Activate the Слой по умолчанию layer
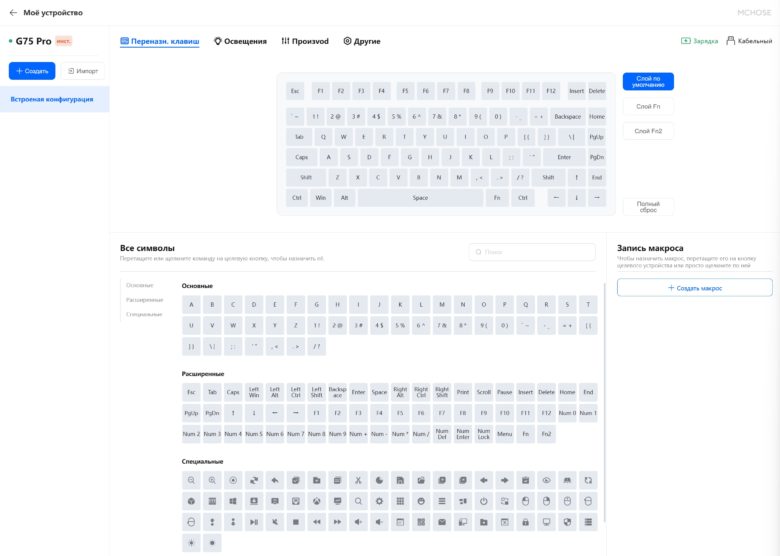780x556 pixels. coord(648,82)
